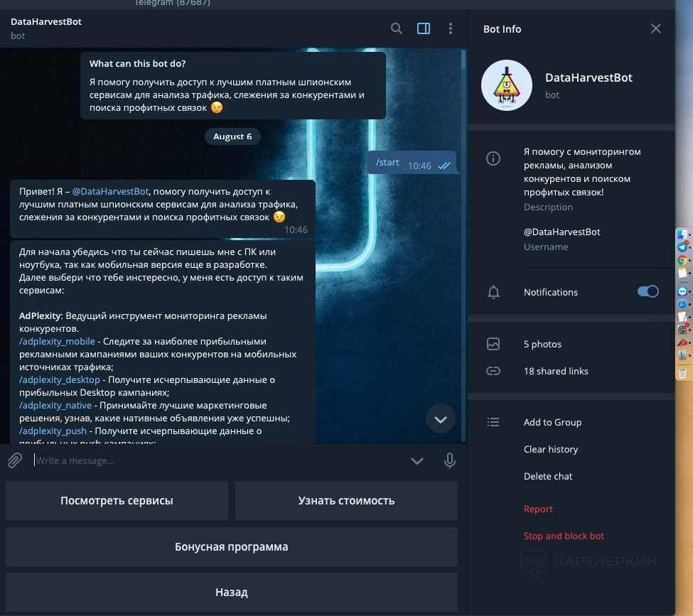693x616 pixels.
Task: Click the info circle icon next to description
Action: [x=493, y=158]
